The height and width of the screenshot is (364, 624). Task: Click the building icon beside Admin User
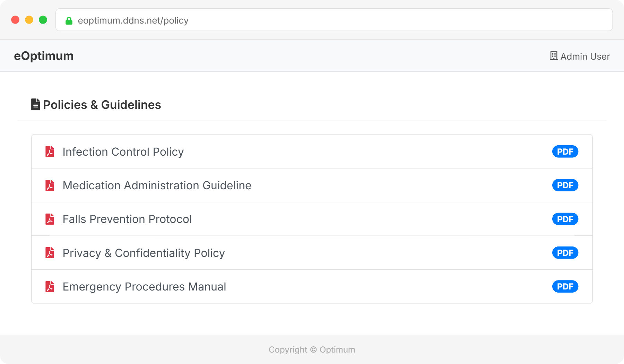[x=554, y=56]
